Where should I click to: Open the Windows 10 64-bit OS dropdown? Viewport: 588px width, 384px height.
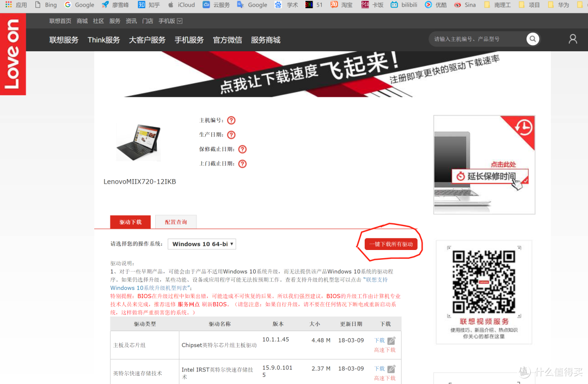202,244
